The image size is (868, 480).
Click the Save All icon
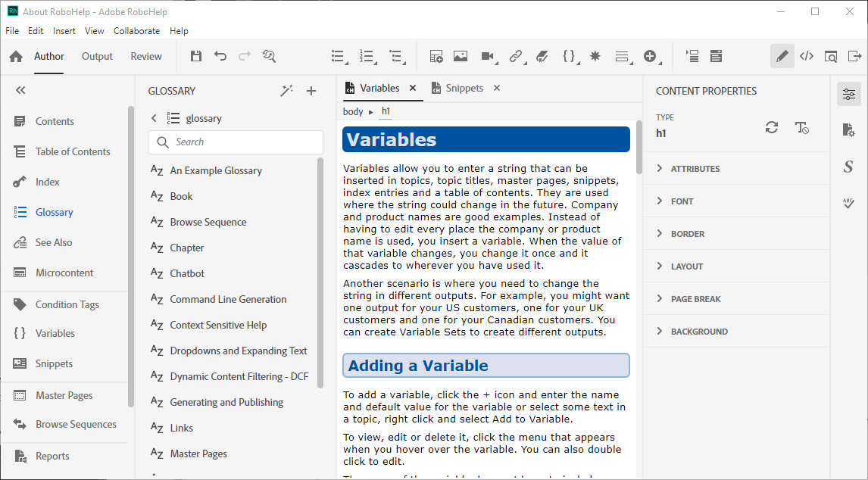pos(196,56)
